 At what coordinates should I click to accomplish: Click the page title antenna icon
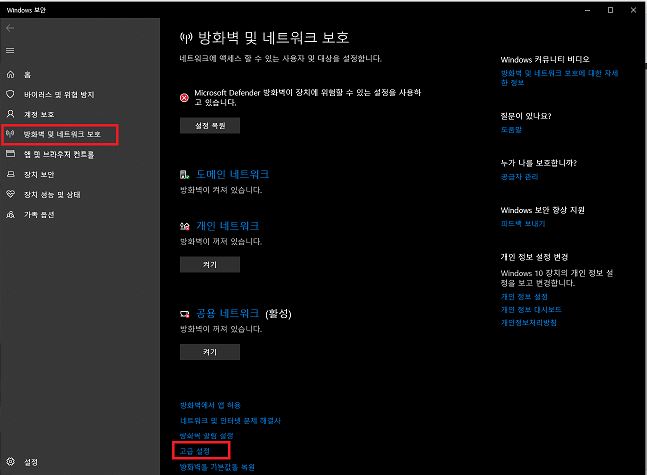pyautogui.click(x=186, y=38)
